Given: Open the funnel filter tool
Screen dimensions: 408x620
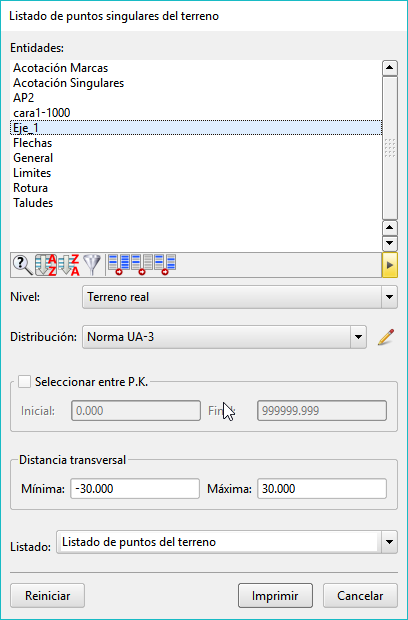Looking at the screenshot, I should [92, 265].
